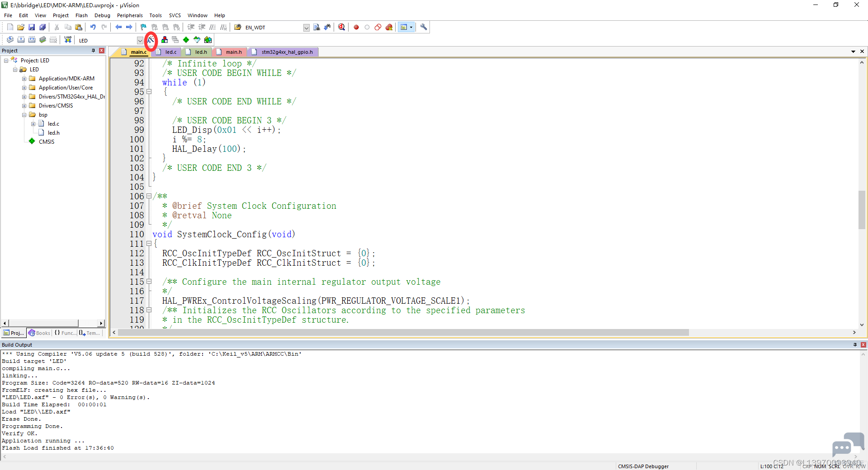Open the Peripherals menu
The width and height of the screenshot is (868, 470).
point(130,15)
